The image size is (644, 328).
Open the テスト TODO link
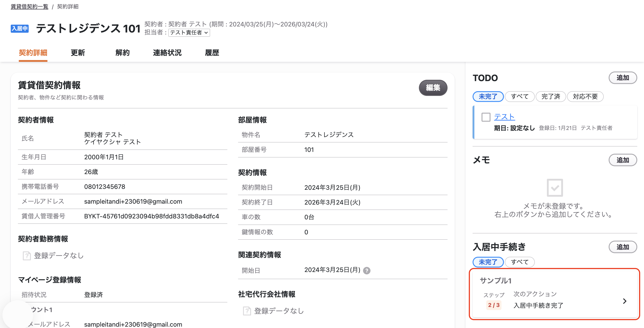pyautogui.click(x=505, y=117)
